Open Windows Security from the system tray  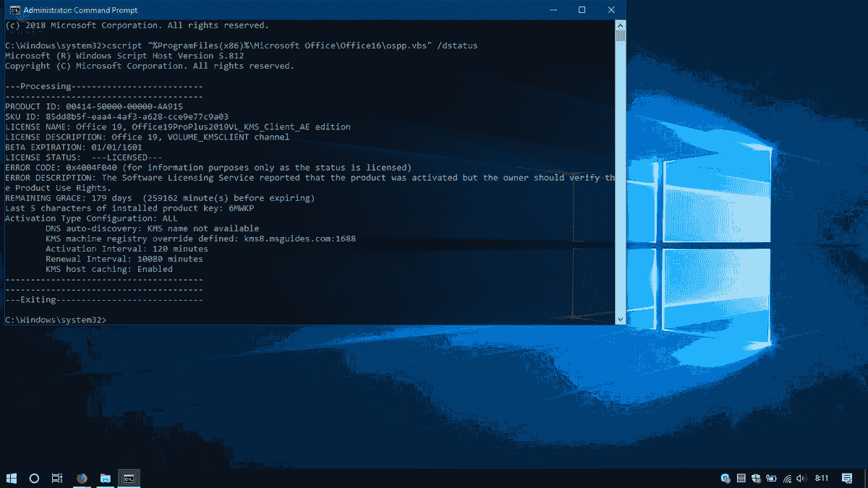756,478
